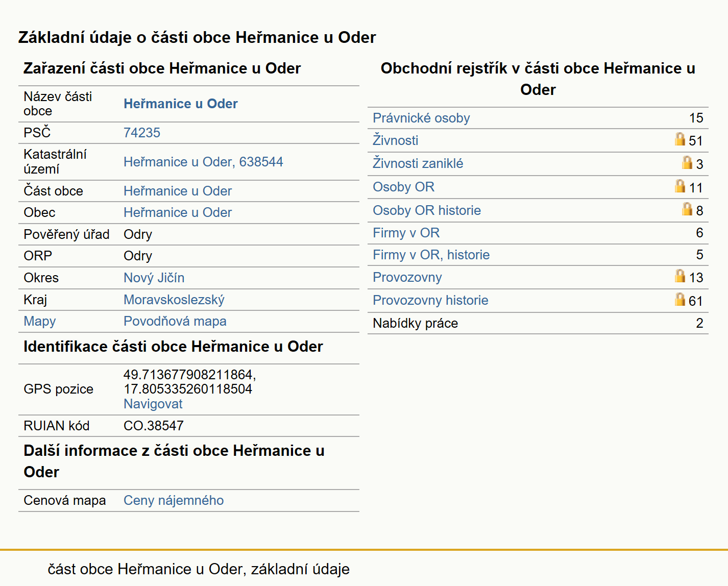The image size is (728, 586).
Task: Open the Nový Jičín district link
Action: pyautogui.click(x=154, y=278)
